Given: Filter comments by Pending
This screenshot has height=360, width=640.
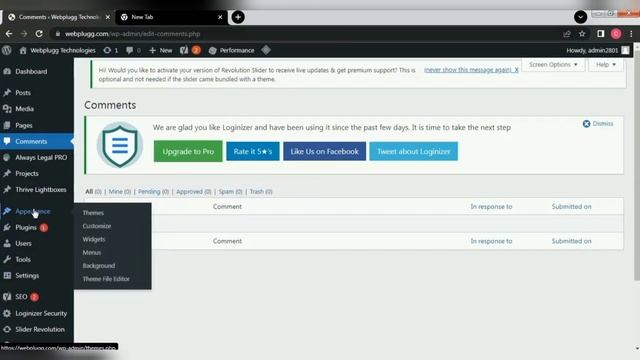Looking at the screenshot, I should [153, 191].
